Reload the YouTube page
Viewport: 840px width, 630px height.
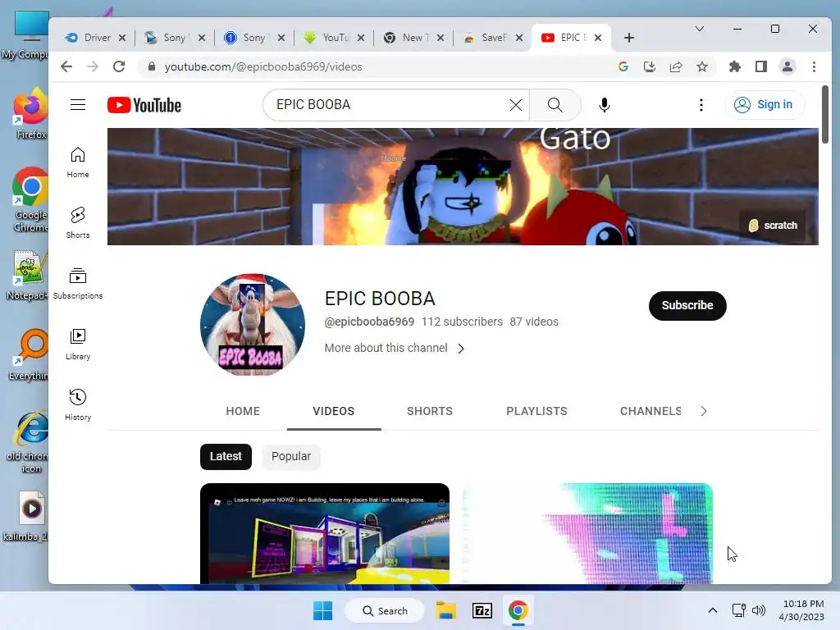point(119,66)
